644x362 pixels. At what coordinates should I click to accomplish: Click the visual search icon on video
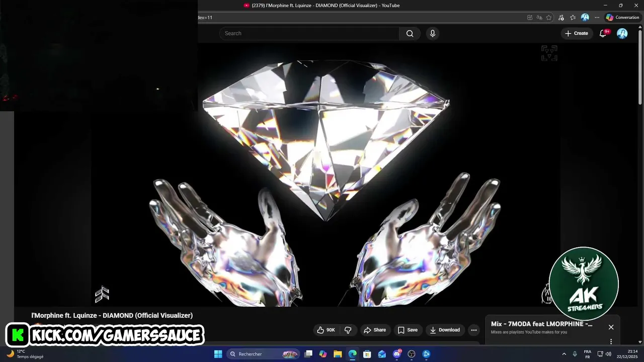549,53
